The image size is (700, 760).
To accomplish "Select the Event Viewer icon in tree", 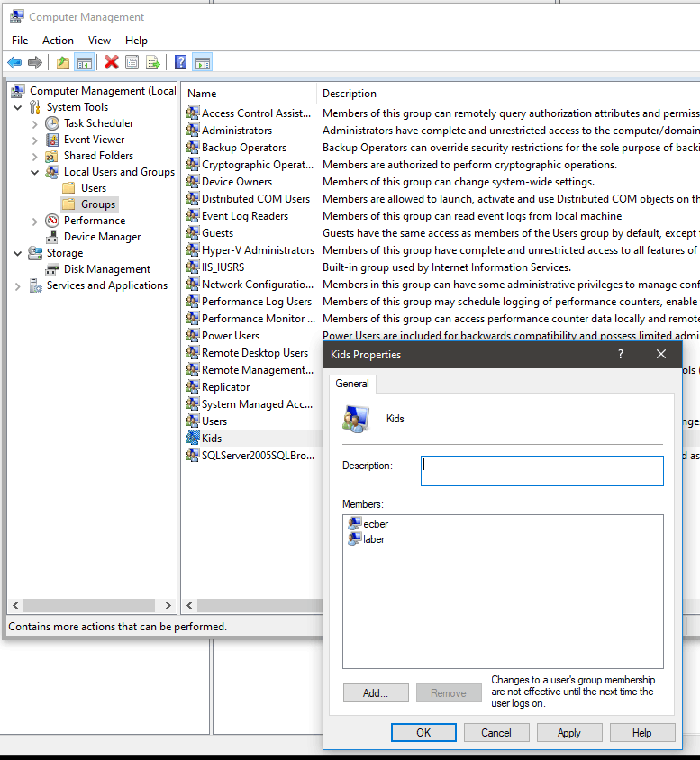I will pyautogui.click(x=52, y=140).
